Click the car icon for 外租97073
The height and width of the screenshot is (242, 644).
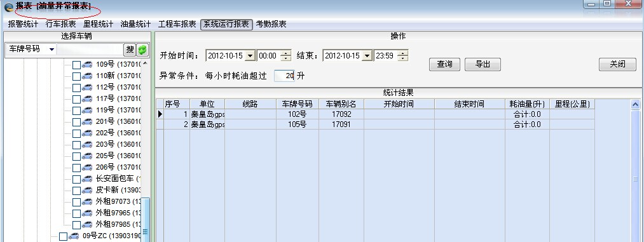(87, 202)
